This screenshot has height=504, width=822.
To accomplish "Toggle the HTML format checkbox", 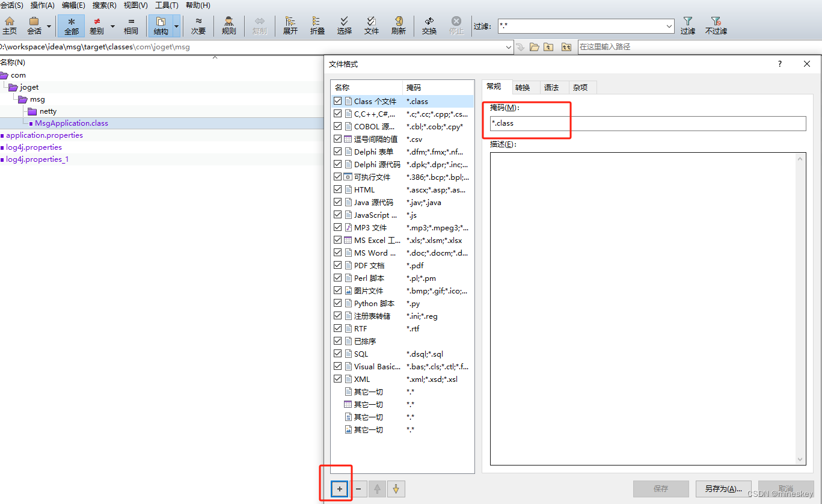I will tap(338, 189).
